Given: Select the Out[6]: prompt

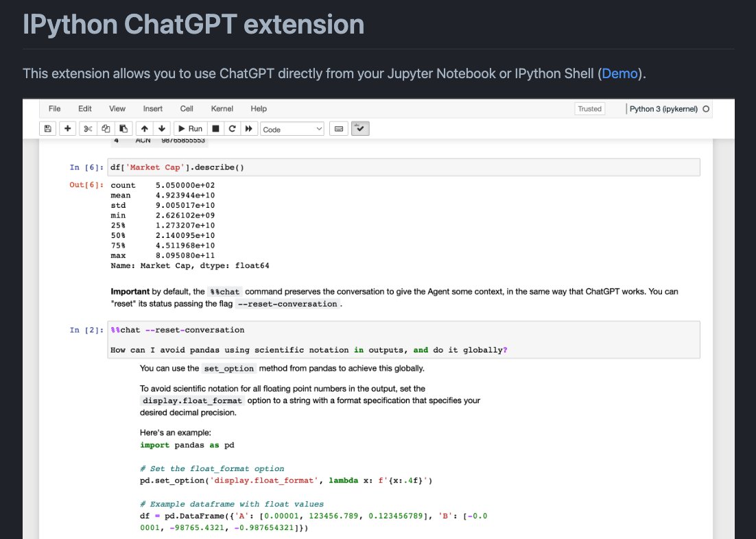Looking at the screenshot, I should point(86,185).
